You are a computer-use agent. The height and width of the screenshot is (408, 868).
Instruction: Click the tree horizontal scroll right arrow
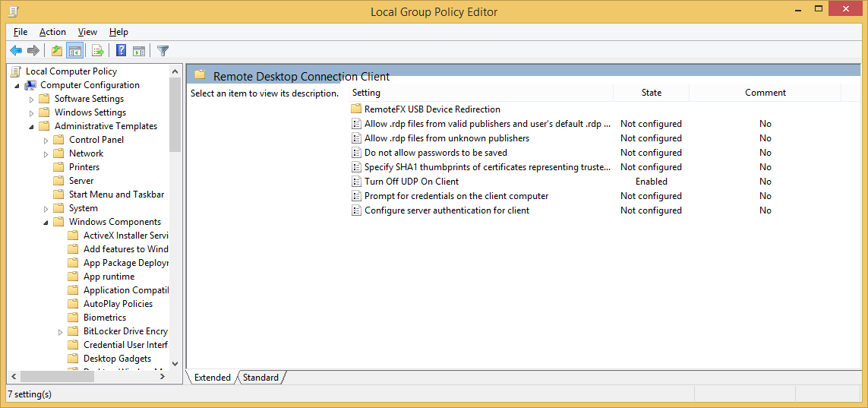click(163, 376)
